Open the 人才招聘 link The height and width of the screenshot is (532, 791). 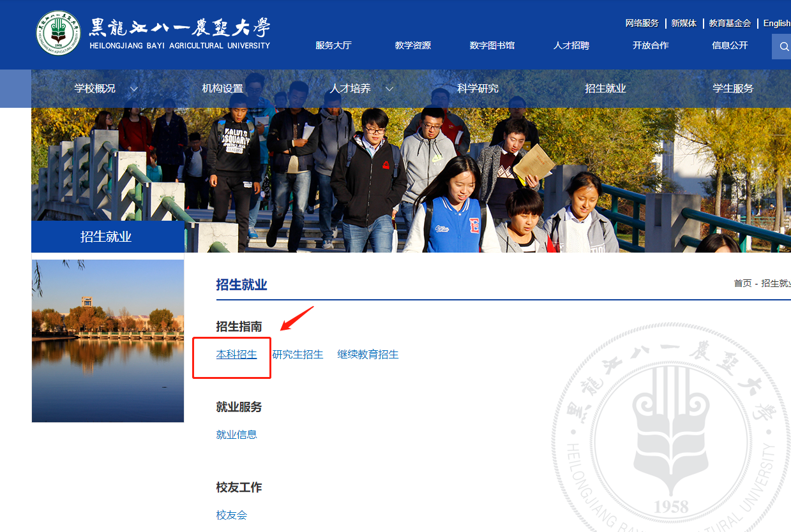click(571, 45)
